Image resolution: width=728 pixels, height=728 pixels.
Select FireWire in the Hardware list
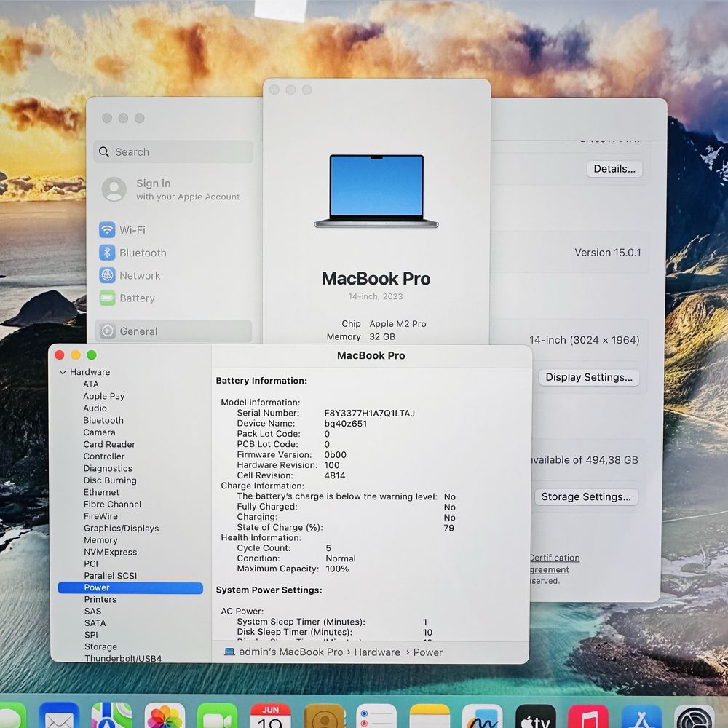coord(100,516)
